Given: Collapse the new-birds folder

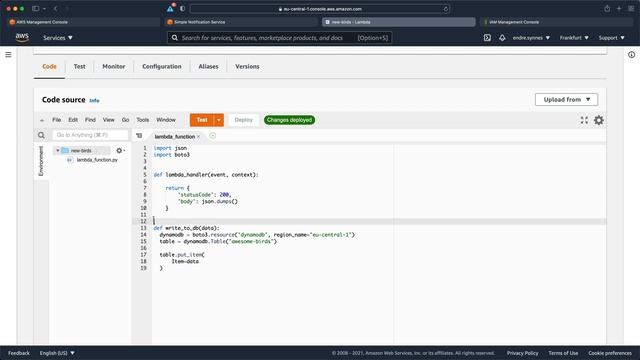Looking at the screenshot, I should tap(58, 151).
